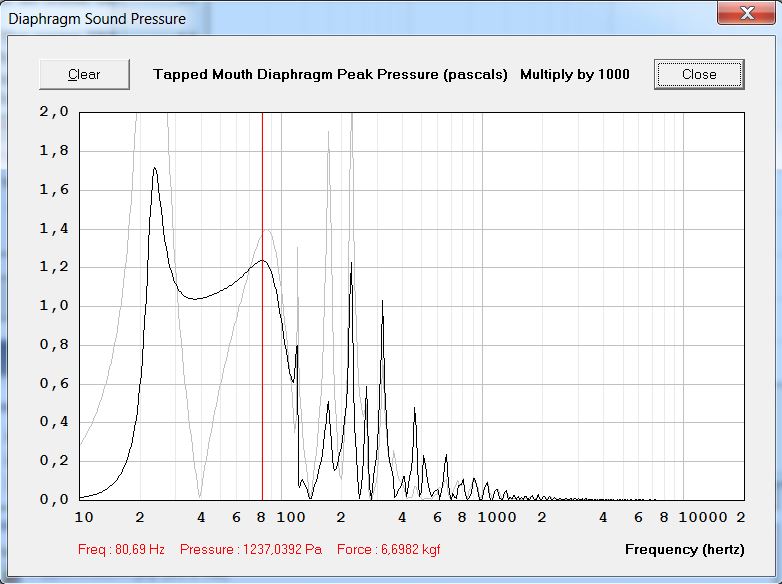Click the 0,6 value on pressure axis

(x=54, y=383)
